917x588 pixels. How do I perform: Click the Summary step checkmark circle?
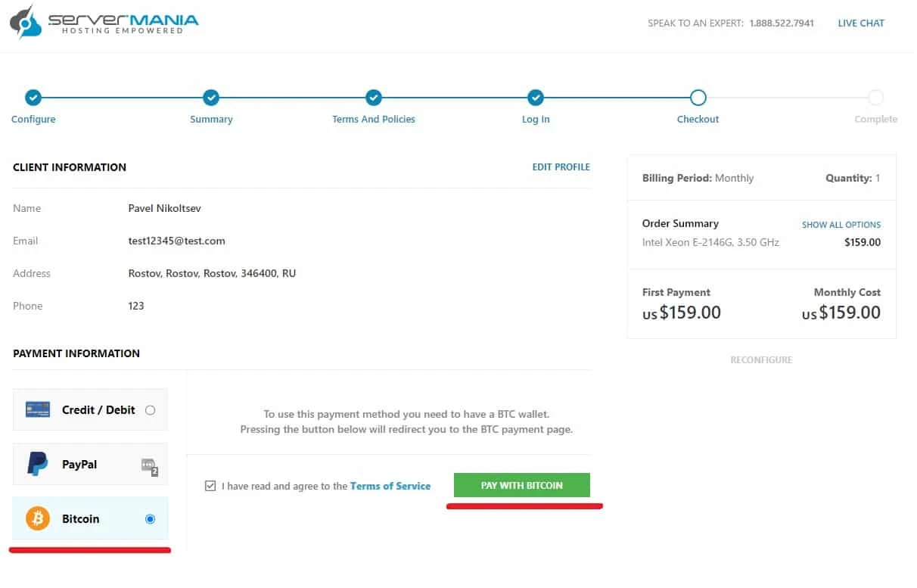click(211, 98)
